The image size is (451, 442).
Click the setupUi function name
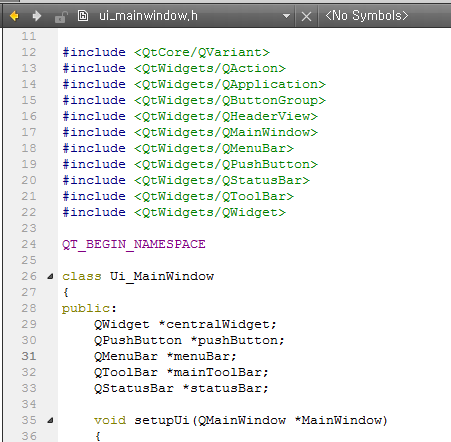click(162, 420)
